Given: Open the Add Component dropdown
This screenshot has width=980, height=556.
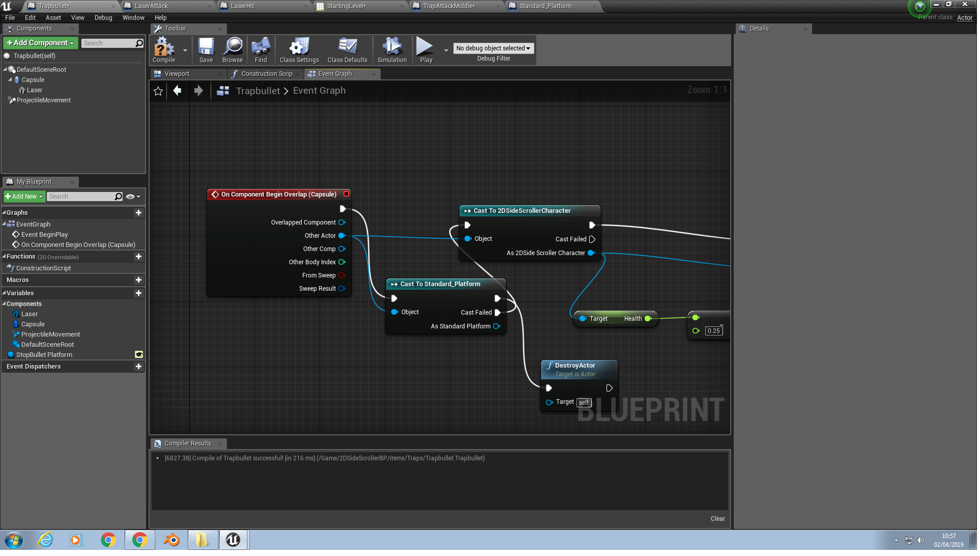Looking at the screenshot, I should coord(41,43).
